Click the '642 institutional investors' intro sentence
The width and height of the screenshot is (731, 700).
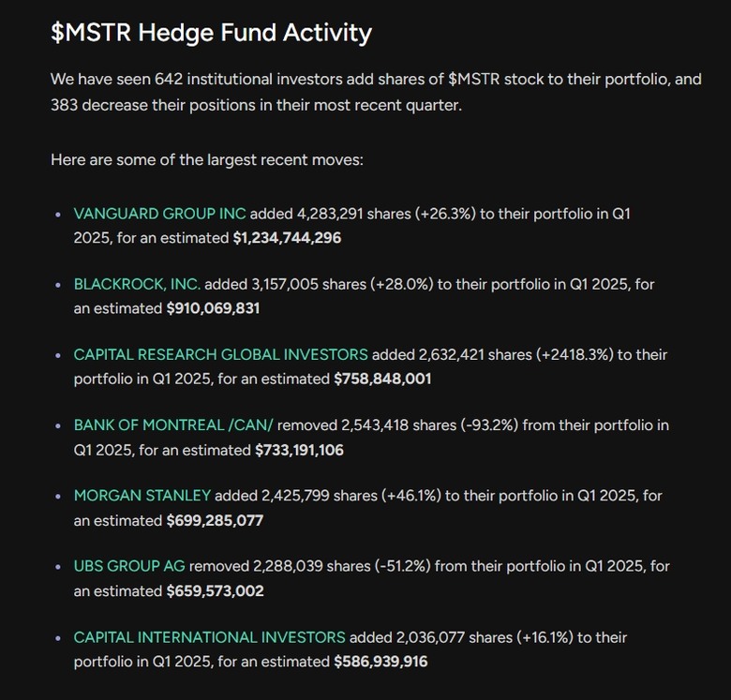click(x=376, y=92)
